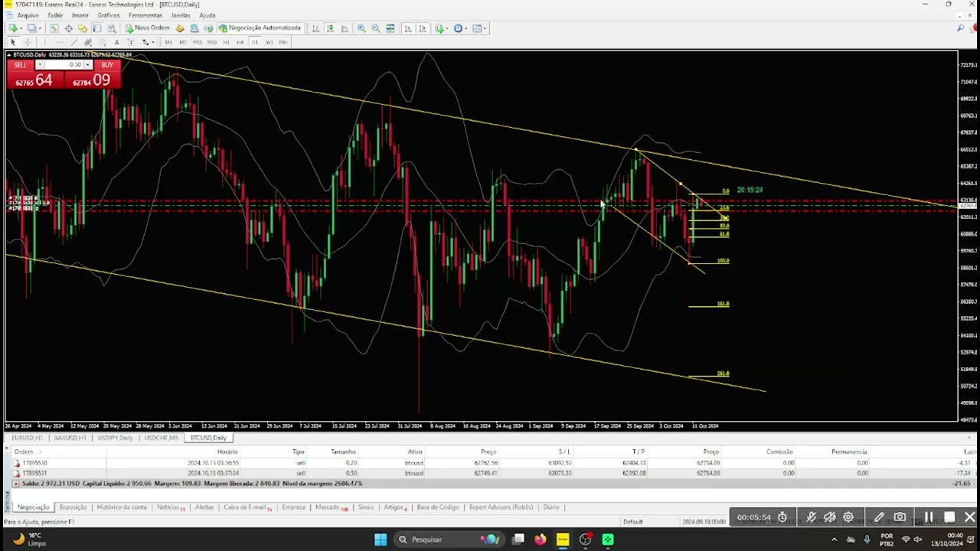Image resolution: width=980 pixels, height=551 pixels.
Task: Open screen recorder settings gear
Action: (x=848, y=517)
